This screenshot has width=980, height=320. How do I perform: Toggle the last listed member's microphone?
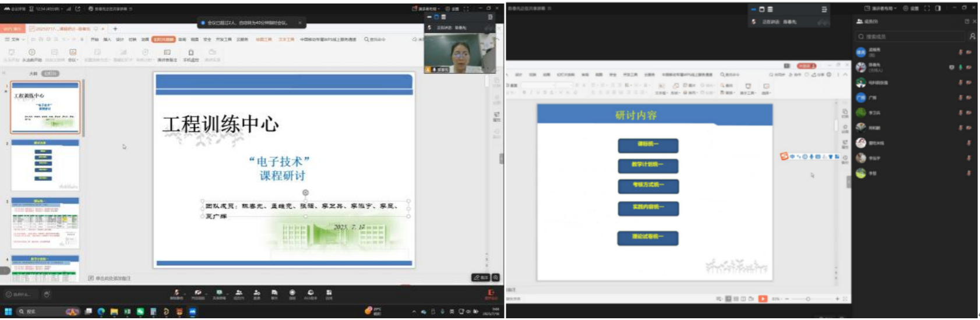point(968,173)
